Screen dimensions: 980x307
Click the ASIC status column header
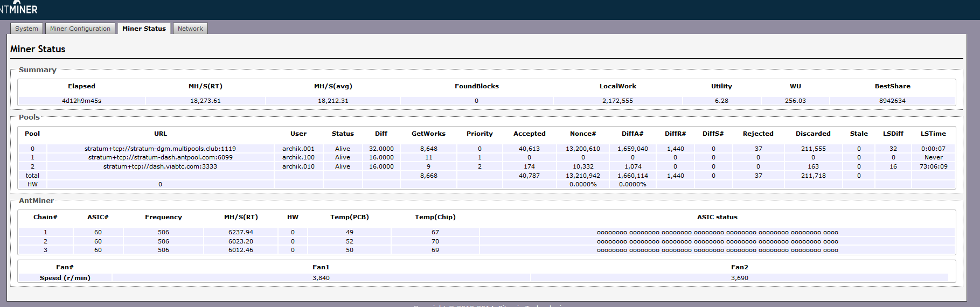(717, 217)
